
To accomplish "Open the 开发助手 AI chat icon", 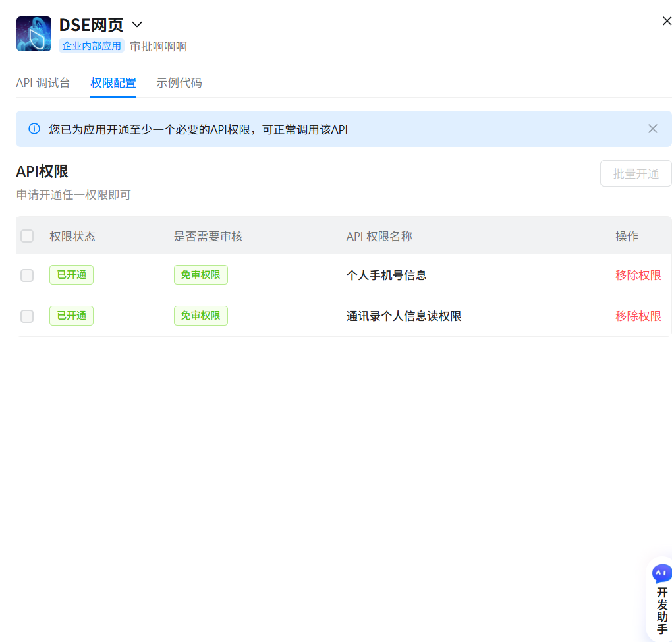I will (x=661, y=573).
